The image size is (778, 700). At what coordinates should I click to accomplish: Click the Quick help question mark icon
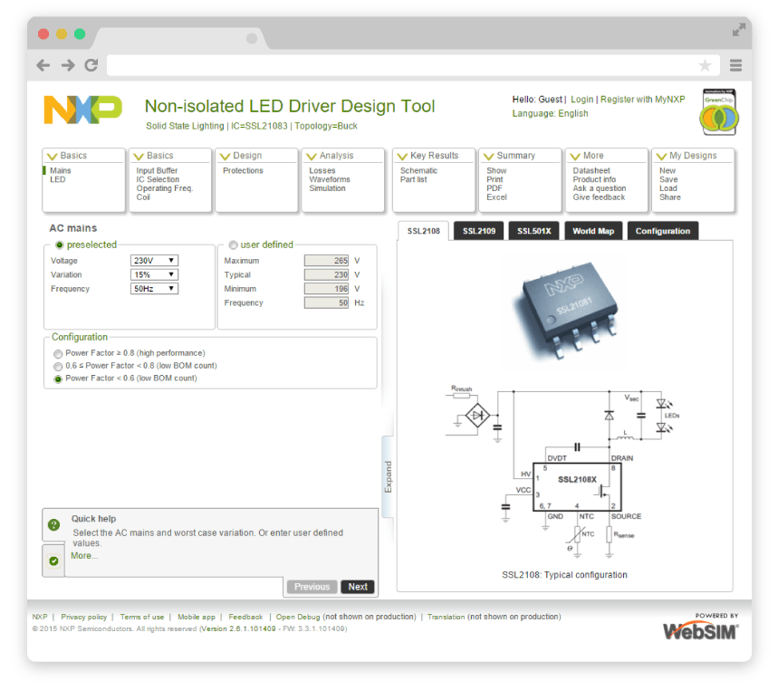coord(53,524)
